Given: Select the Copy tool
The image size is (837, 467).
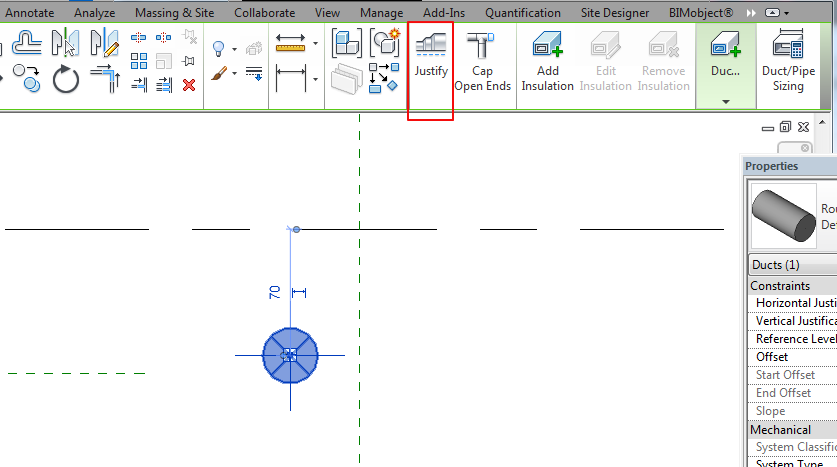Looking at the screenshot, I should (x=26, y=79).
